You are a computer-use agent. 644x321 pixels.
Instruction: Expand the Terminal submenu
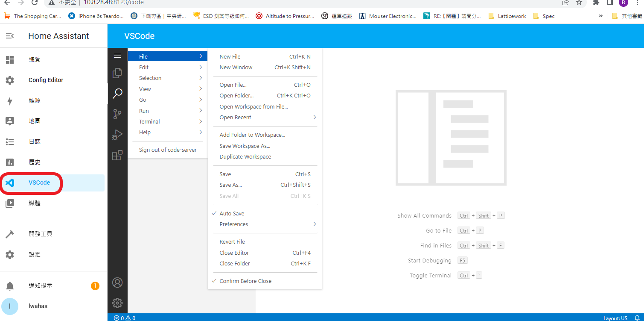click(x=168, y=121)
